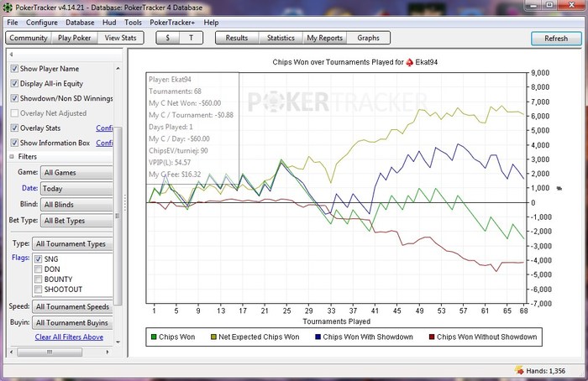This screenshot has width=588, height=381.
Task: Select the T tournament mode button
Action: click(191, 38)
